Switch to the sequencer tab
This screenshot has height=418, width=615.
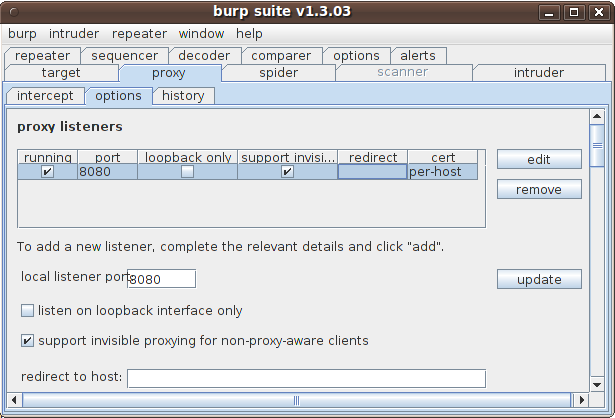pyautogui.click(x=124, y=56)
